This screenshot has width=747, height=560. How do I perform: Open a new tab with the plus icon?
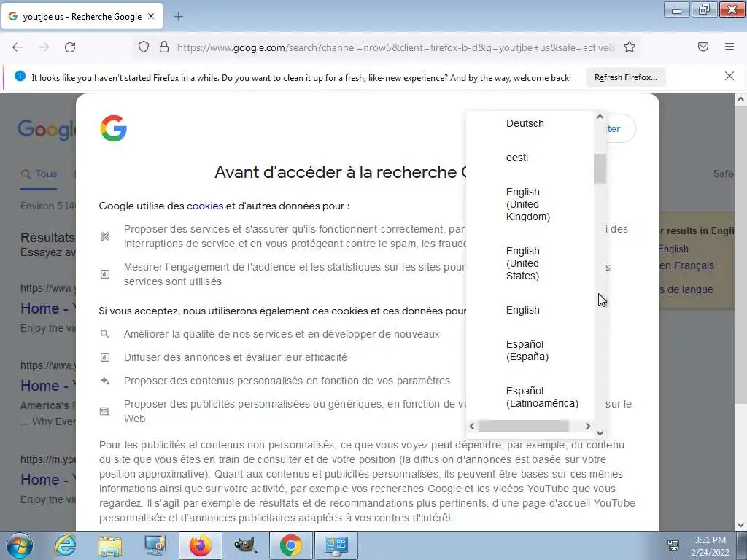click(178, 17)
